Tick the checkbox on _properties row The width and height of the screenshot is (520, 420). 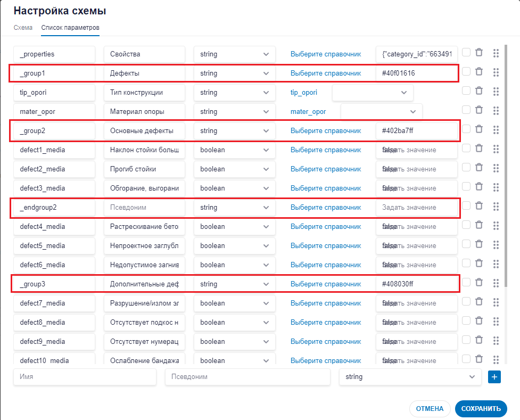coord(466,53)
